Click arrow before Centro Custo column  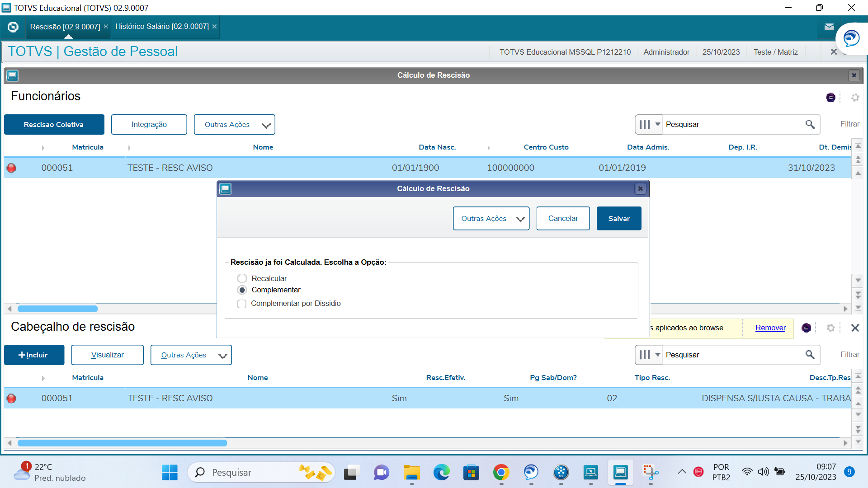[x=489, y=148]
